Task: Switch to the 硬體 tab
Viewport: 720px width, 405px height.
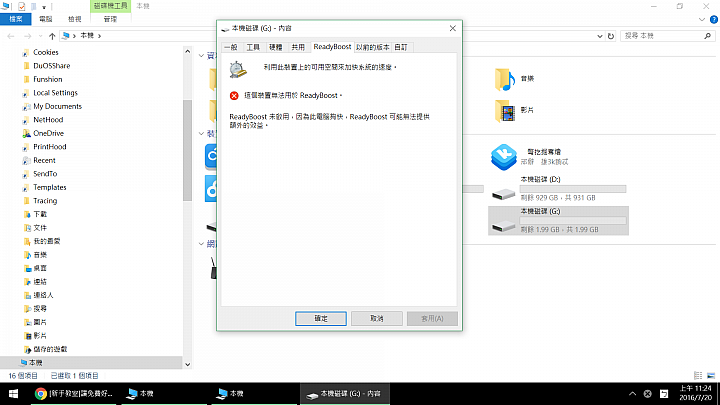Action: [x=276, y=47]
